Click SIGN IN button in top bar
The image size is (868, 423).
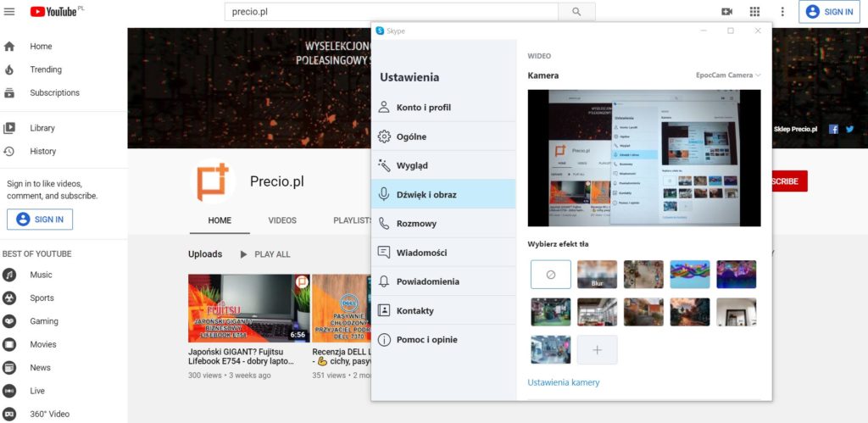829,12
